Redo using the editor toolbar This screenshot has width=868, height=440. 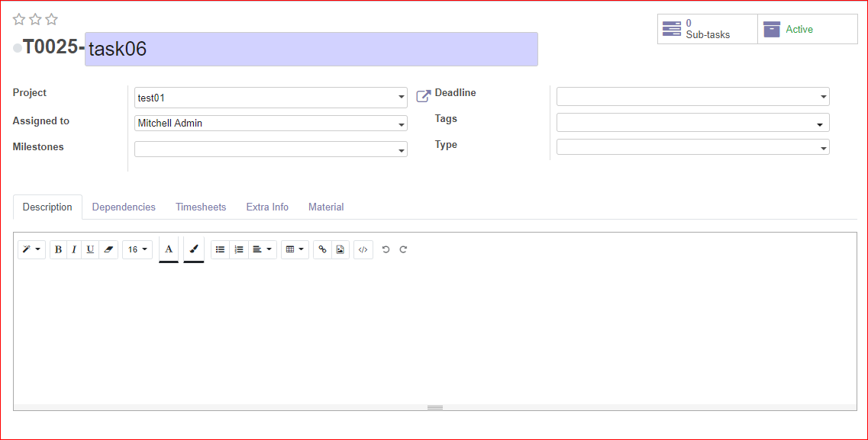point(403,249)
